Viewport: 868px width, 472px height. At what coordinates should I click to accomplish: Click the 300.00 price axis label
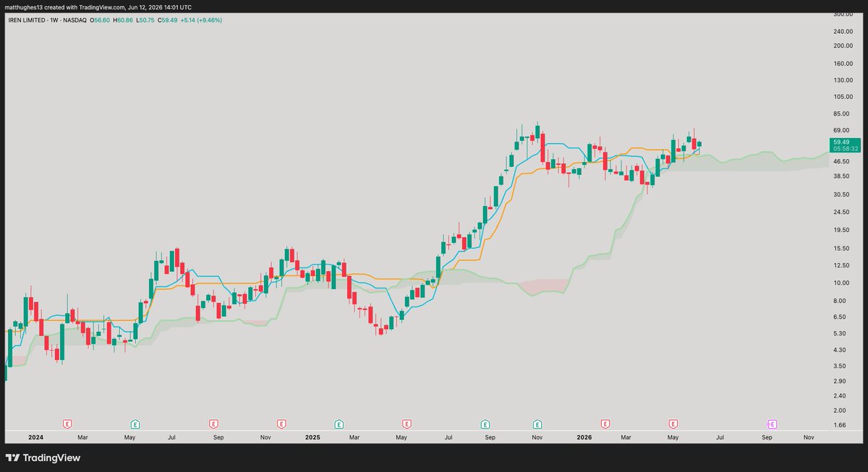click(843, 14)
